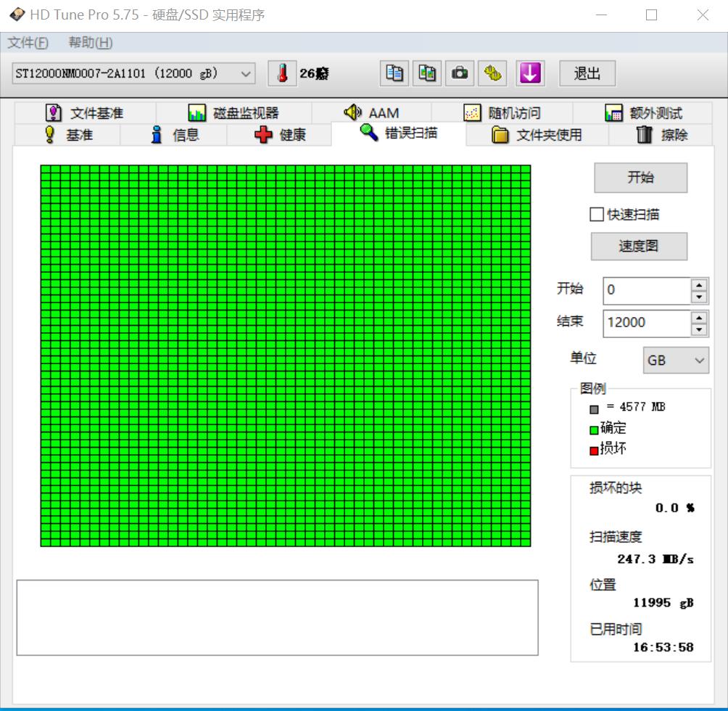This screenshot has width=728, height=711.
Task: Select the 错误扫描 tab
Action: [399, 133]
